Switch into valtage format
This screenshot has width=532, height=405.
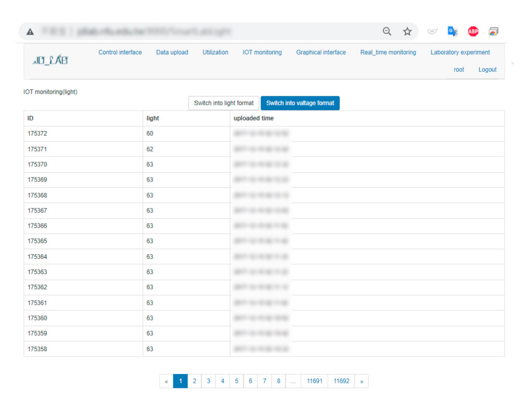(x=300, y=103)
